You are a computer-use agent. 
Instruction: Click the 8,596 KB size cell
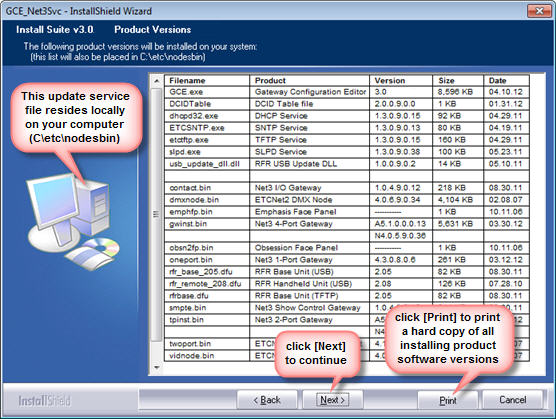point(458,92)
